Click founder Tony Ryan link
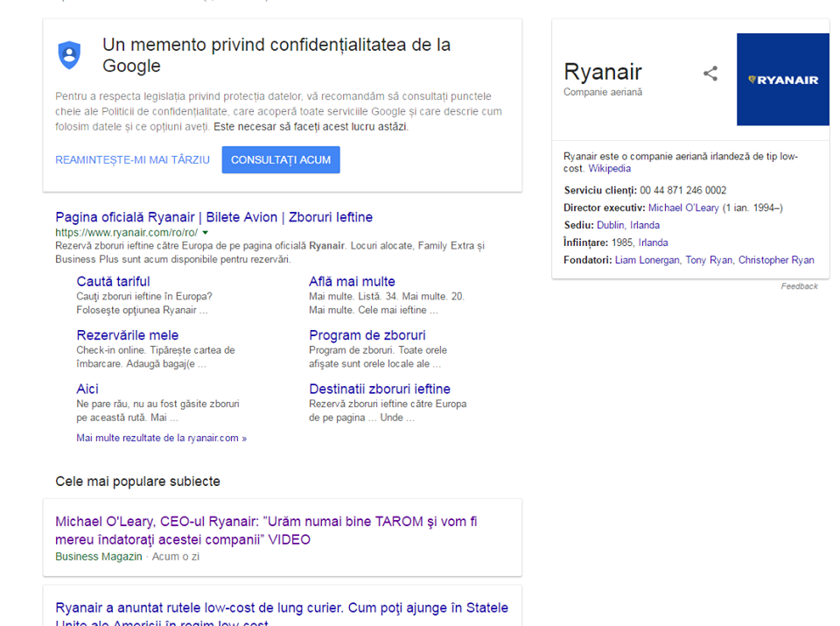 tap(709, 260)
